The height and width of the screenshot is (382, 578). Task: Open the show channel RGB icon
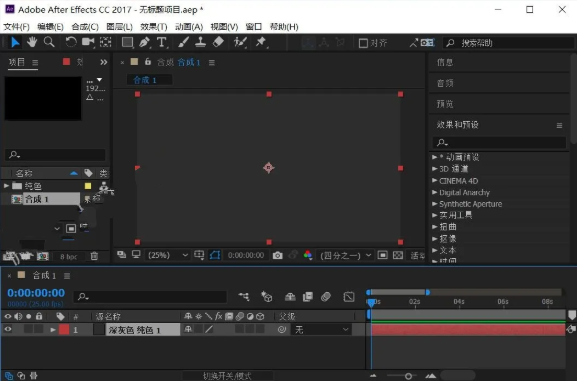308,255
